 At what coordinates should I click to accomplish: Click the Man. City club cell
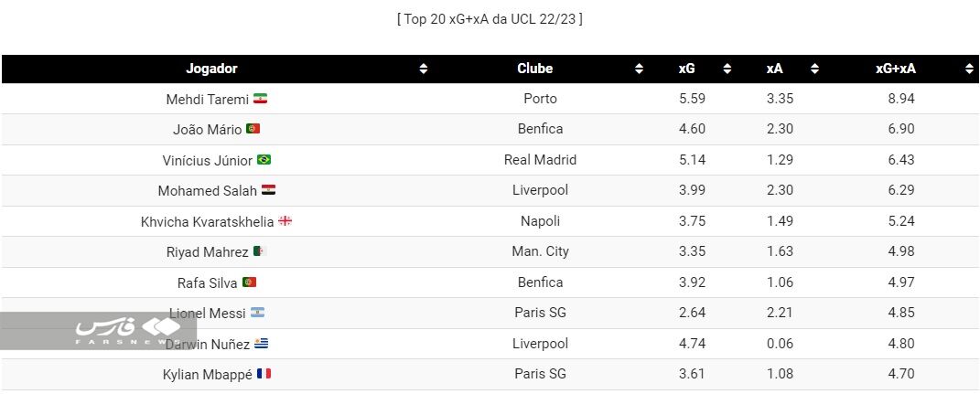(x=540, y=252)
